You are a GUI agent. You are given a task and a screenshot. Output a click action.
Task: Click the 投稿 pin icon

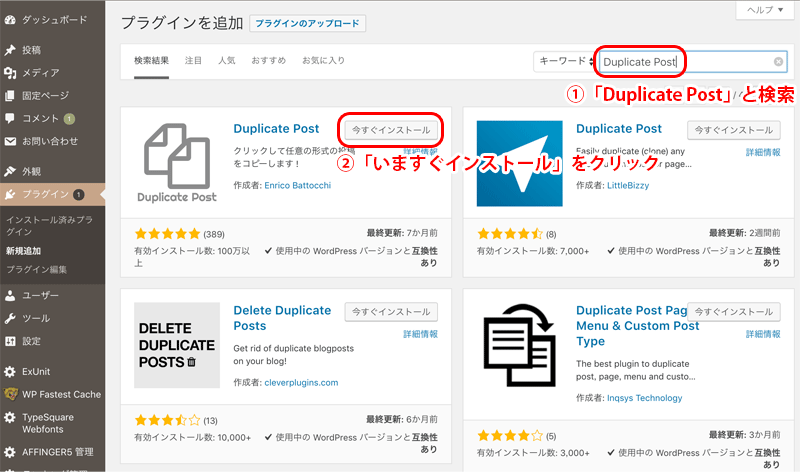pos(10,50)
